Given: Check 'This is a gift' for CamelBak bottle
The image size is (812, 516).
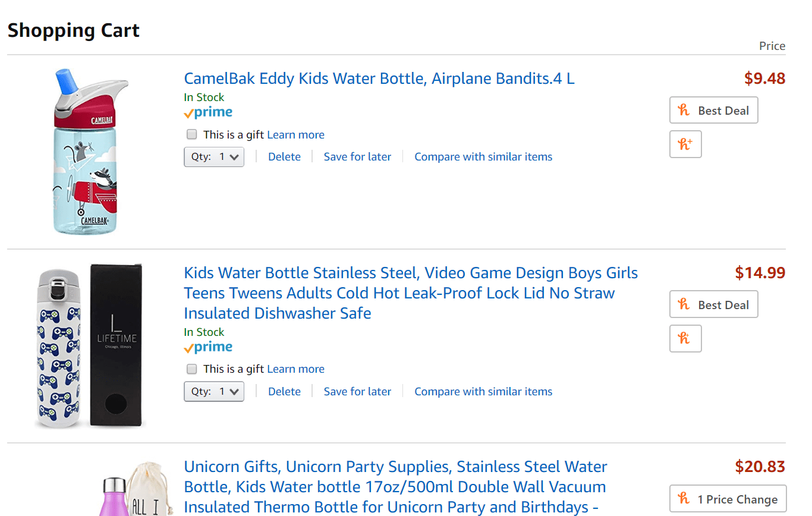Looking at the screenshot, I should click(x=191, y=134).
